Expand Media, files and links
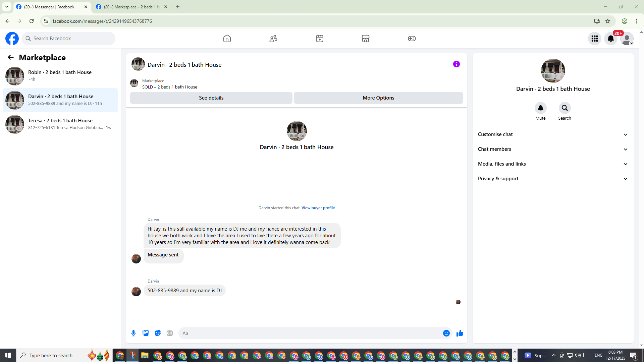The image size is (644, 362). [x=553, y=164]
